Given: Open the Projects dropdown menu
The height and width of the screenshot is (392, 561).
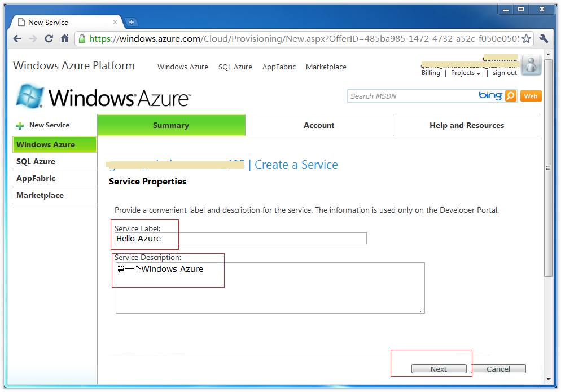Looking at the screenshot, I should click(x=465, y=73).
